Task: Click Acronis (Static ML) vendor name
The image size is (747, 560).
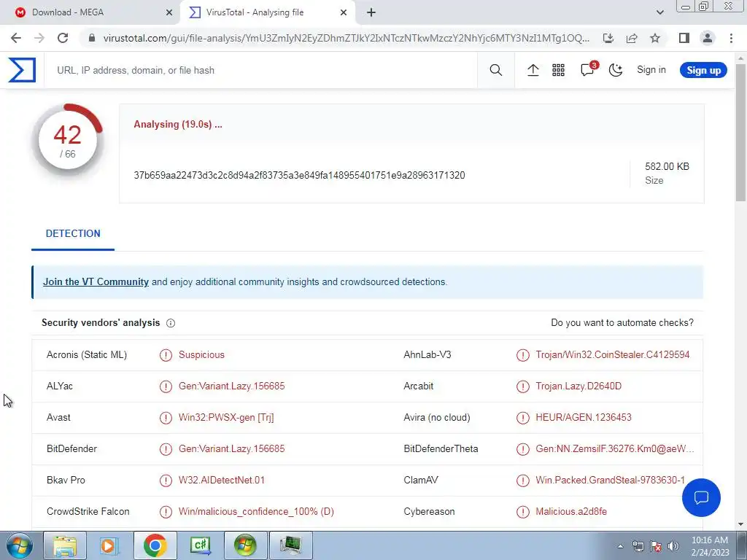Action: click(x=87, y=355)
